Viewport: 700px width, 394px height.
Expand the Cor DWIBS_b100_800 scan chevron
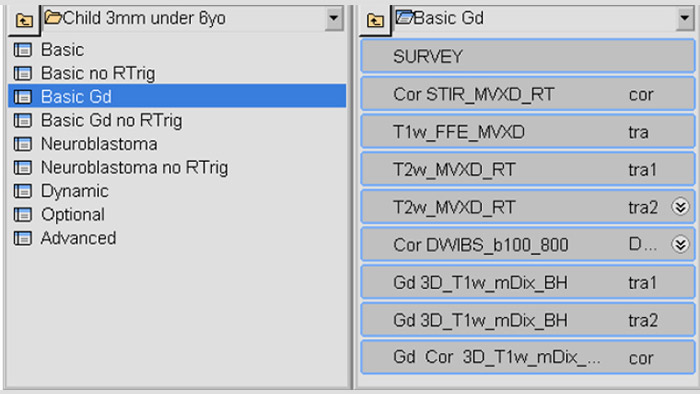[680, 245]
